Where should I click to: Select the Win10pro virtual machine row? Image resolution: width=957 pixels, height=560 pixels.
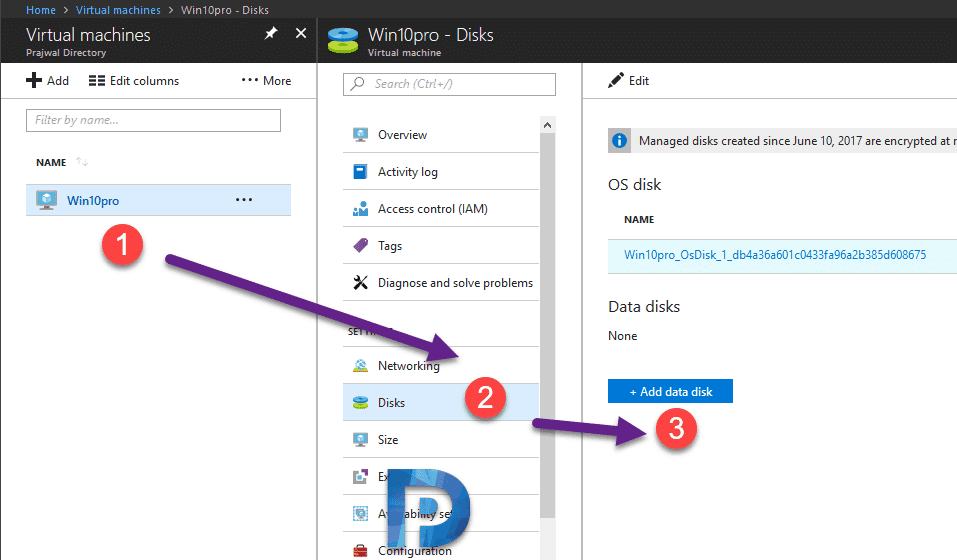click(x=158, y=200)
